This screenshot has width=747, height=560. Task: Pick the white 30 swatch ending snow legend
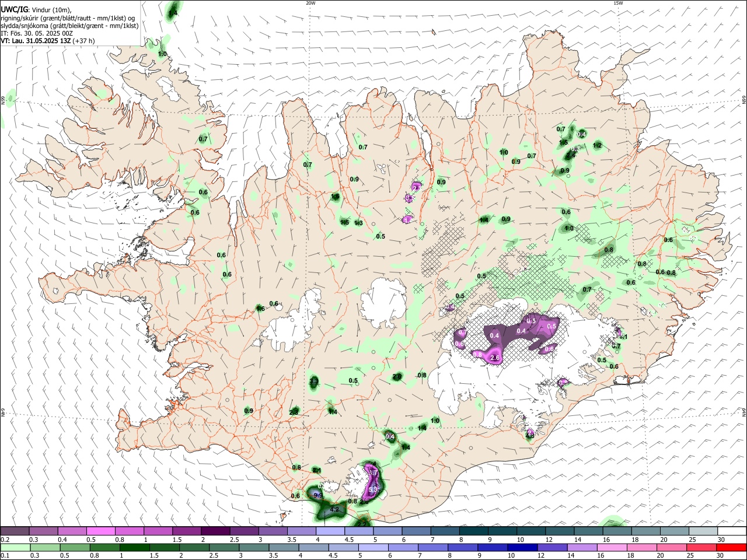coord(732,531)
